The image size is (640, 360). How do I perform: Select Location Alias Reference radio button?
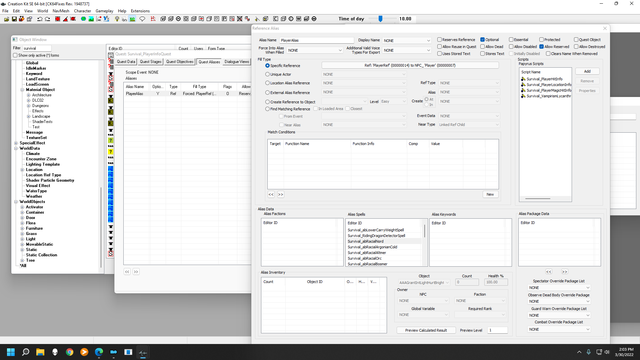[267, 83]
